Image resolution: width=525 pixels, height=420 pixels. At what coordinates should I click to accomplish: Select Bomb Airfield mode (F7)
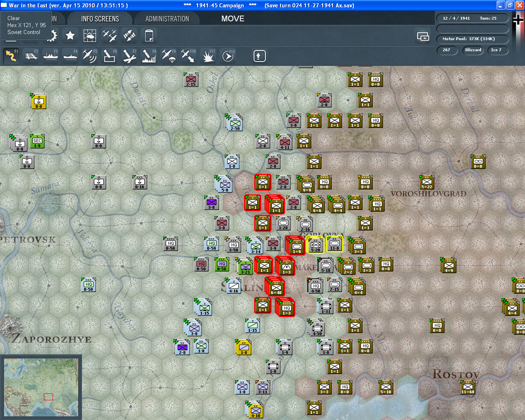pos(129,56)
